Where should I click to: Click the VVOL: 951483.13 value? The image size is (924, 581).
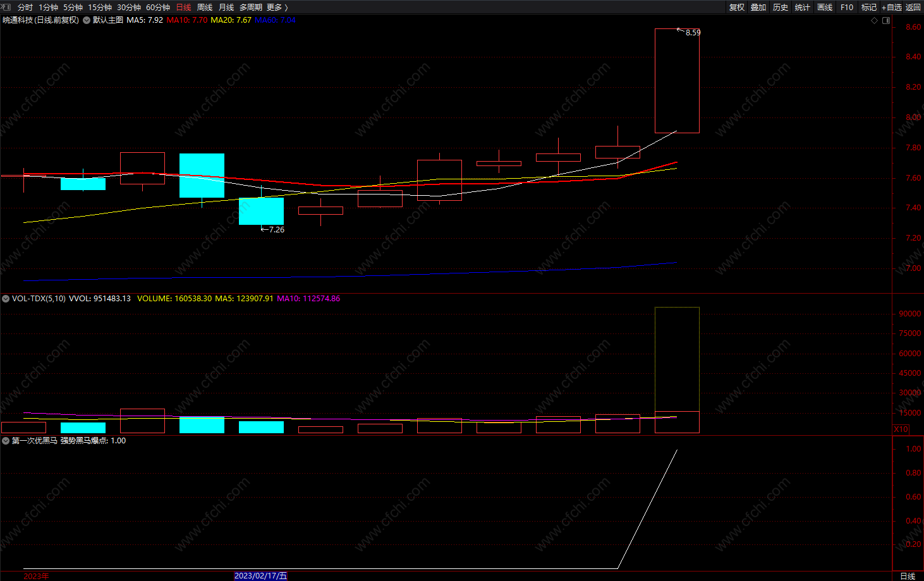click(x=100, y=299)
